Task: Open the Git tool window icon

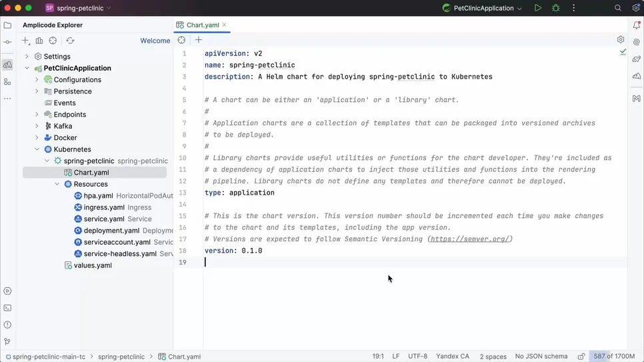Action: (x=7, y=341)
